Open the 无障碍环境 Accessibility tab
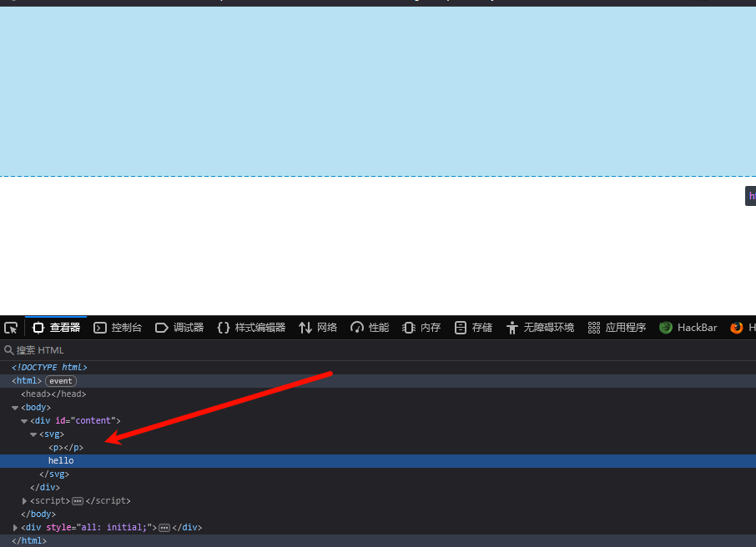This screenshot has width=756, height=547. (540, 328)
